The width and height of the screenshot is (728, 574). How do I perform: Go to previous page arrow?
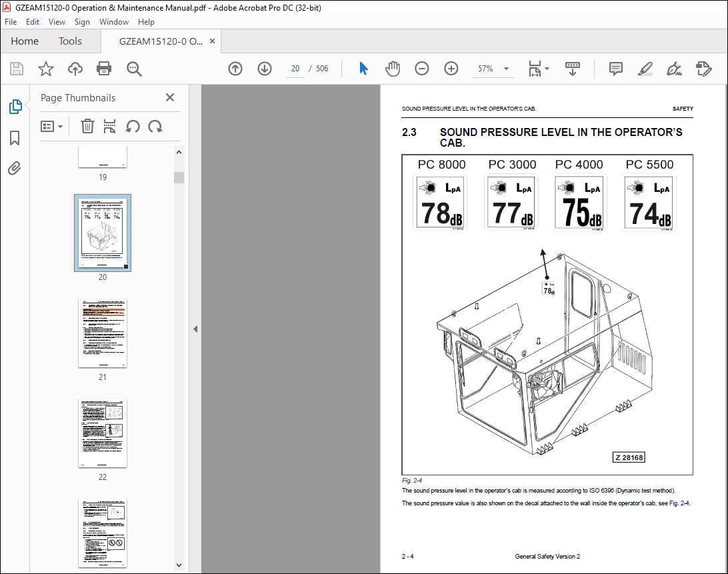[x=235, y=69]
